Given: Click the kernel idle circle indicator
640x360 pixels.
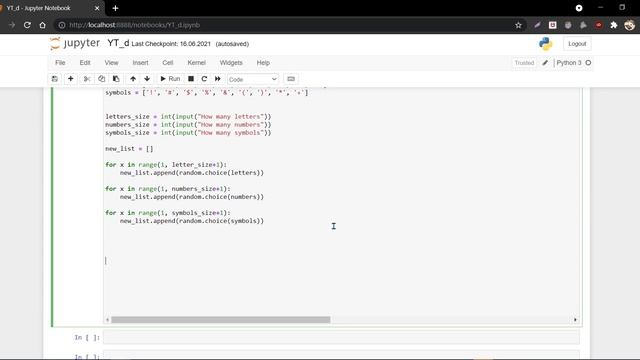Looking at the screenshot, I should click(x=588, y=63).
